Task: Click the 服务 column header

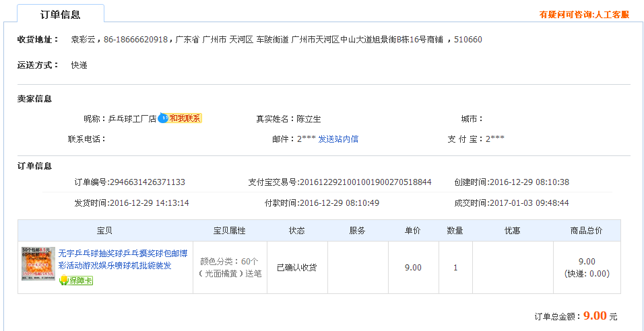Action: tap(357, 231)
